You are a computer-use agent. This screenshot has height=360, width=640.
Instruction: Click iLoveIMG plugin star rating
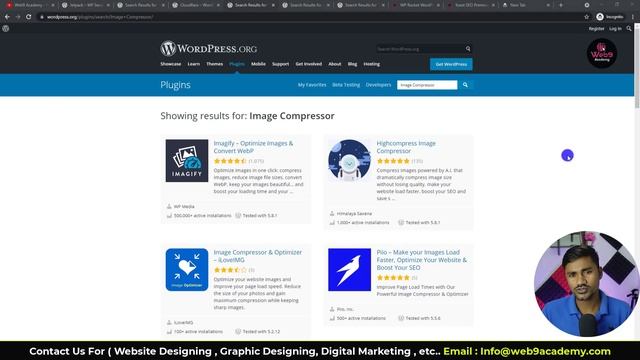tap(230, 270)
